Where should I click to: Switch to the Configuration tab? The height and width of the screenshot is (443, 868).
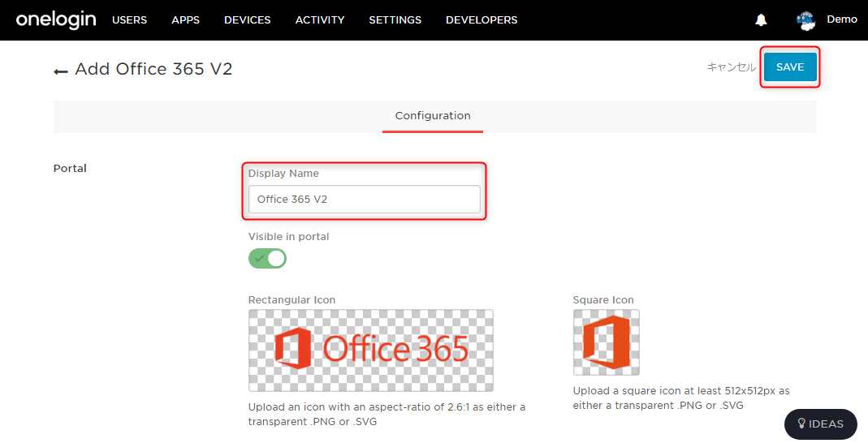pyautogui.click(x=433, y=116)
